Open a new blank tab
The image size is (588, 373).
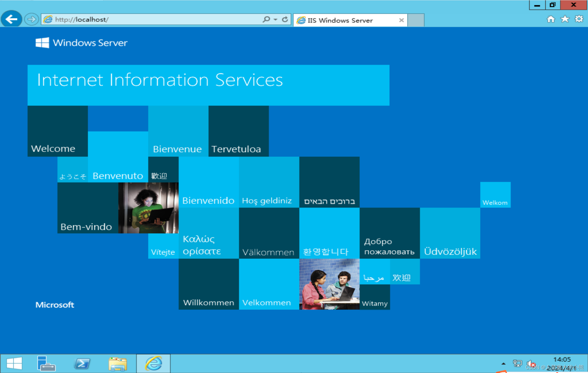click(416, 20)
